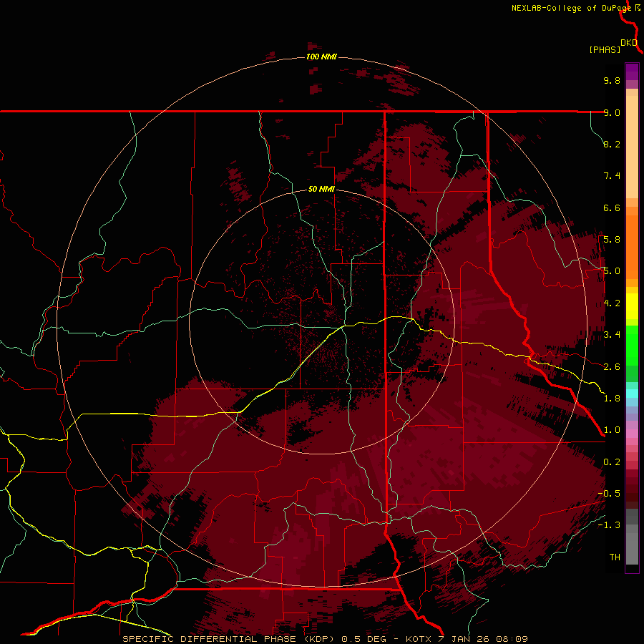Click the cyan segment of the color bar
Screen dimensions: 644x644
tap(632, 394)
